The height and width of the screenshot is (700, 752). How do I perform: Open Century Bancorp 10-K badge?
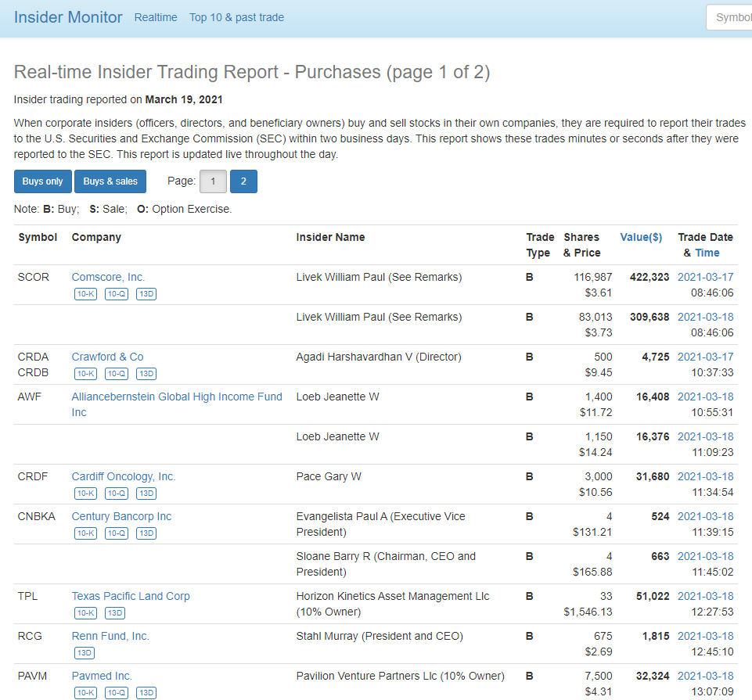point(86,533)
